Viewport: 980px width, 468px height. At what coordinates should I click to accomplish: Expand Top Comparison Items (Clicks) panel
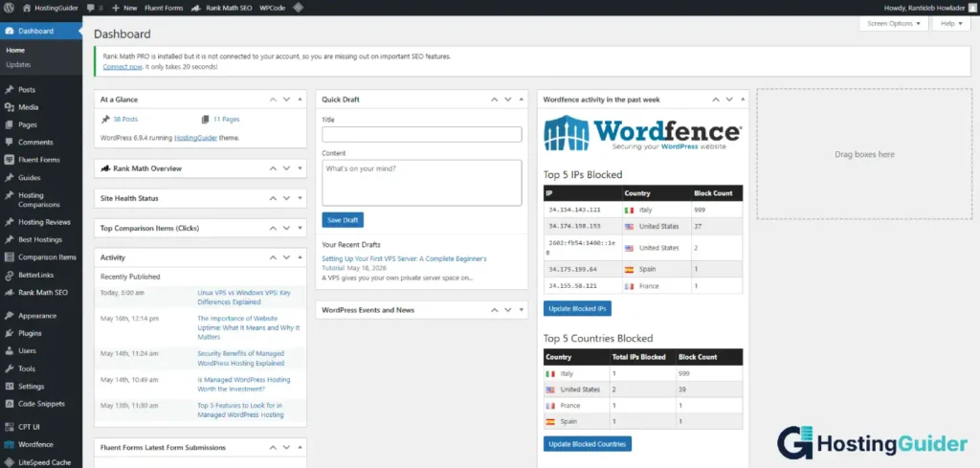300,228
